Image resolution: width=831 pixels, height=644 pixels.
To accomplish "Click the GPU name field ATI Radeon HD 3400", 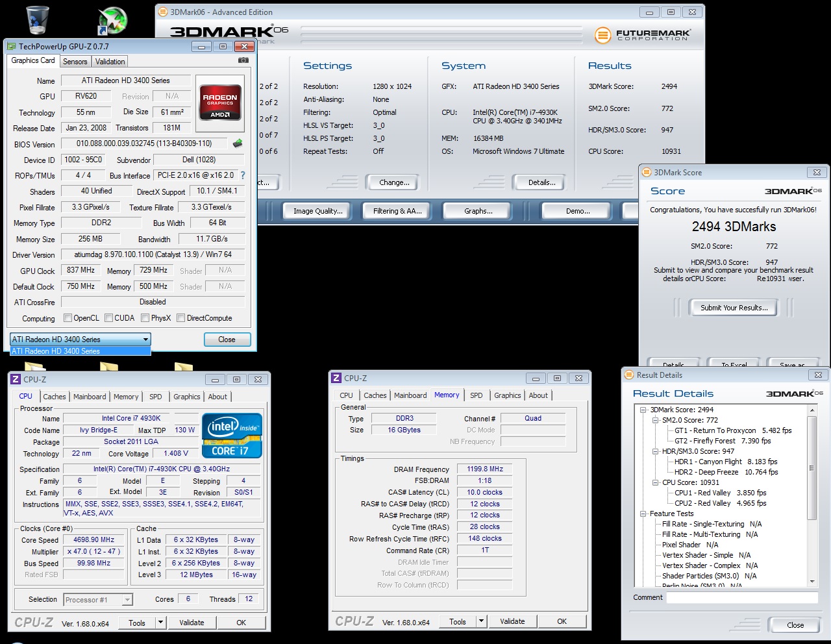I will tap(126, 80).
